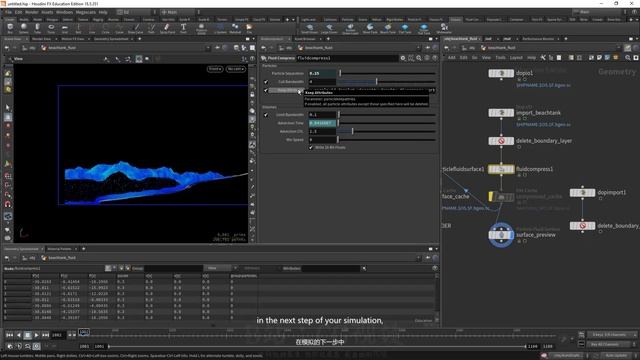Select the dopimport1 node icon

point(582,193)
